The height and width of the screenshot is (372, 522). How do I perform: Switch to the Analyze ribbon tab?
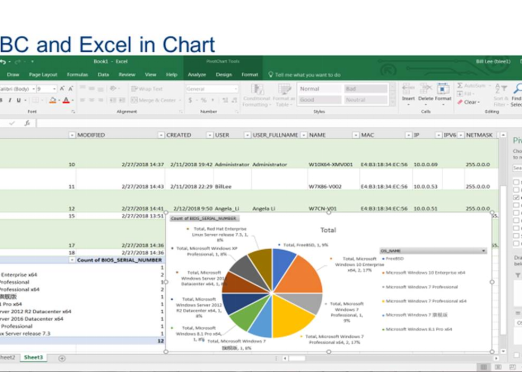(x=197, y=75)
